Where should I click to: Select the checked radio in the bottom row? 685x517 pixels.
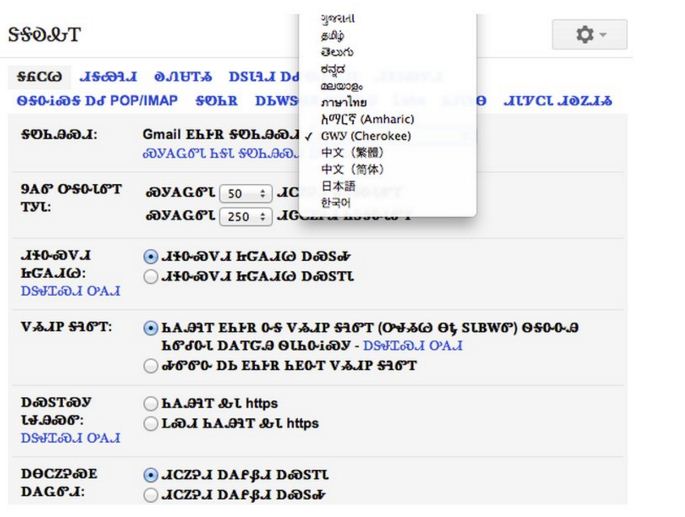[x=150, y=475]
